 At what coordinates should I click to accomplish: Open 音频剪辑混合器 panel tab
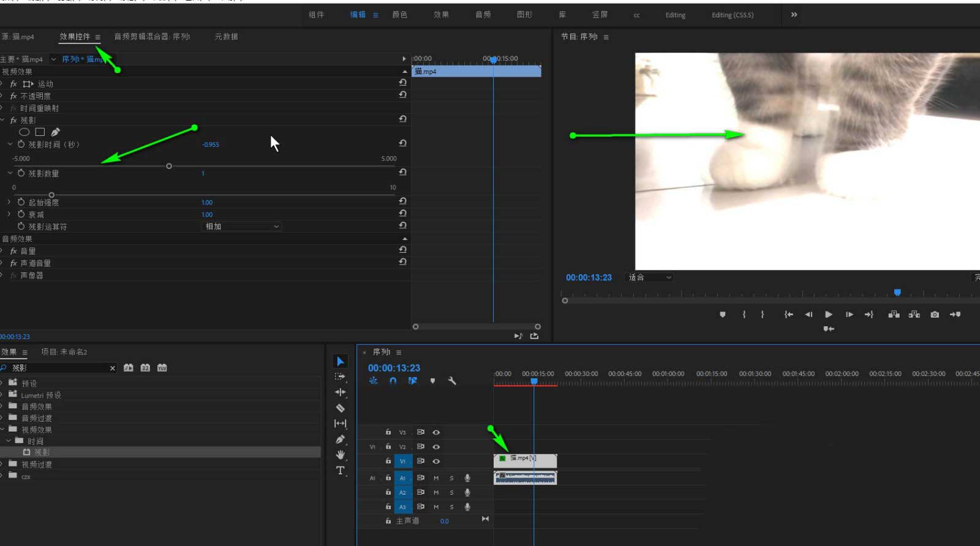coord(152,37)
